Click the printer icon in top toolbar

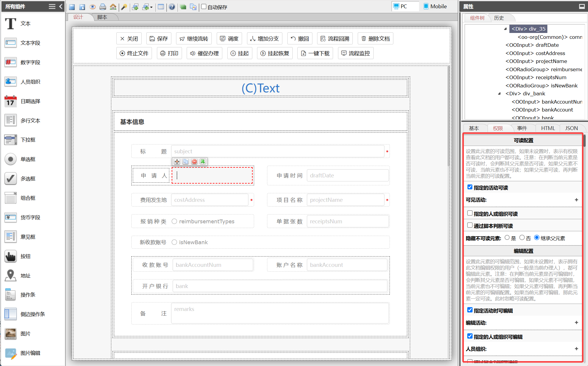(x=103, y=7)
